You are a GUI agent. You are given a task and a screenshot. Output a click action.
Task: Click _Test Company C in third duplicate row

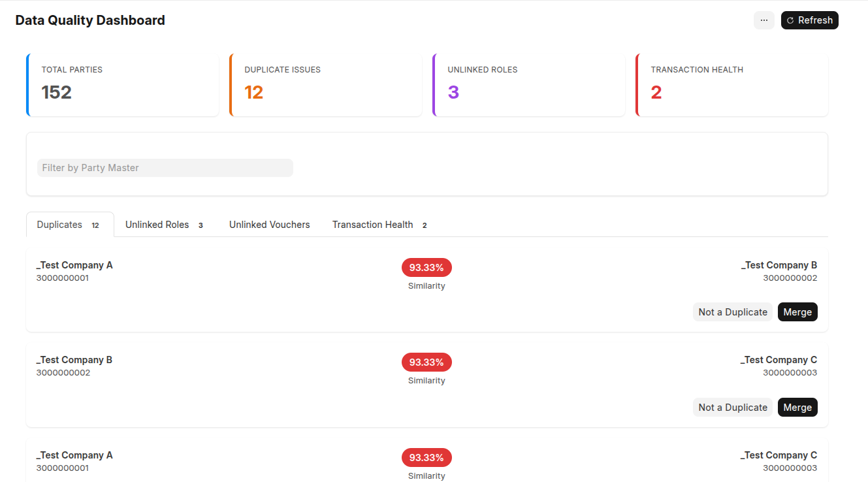pyautogui.click(x=779, y=455)
